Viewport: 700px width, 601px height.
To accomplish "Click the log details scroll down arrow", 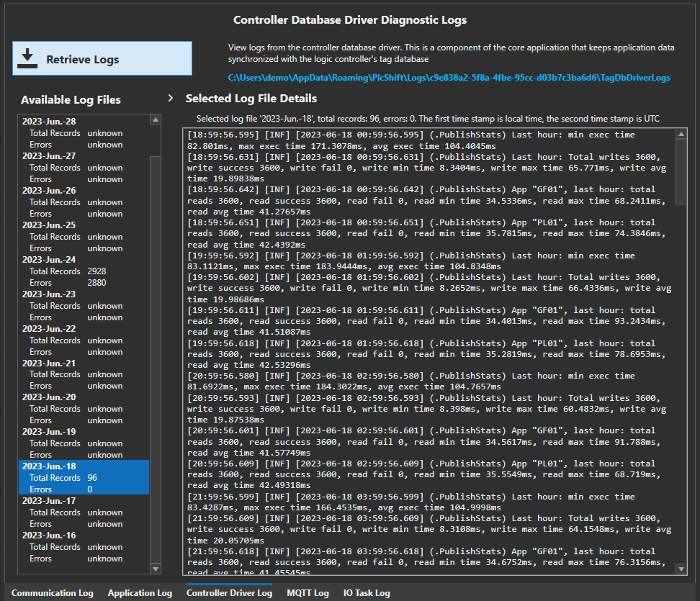I will [x=681, y=569].
